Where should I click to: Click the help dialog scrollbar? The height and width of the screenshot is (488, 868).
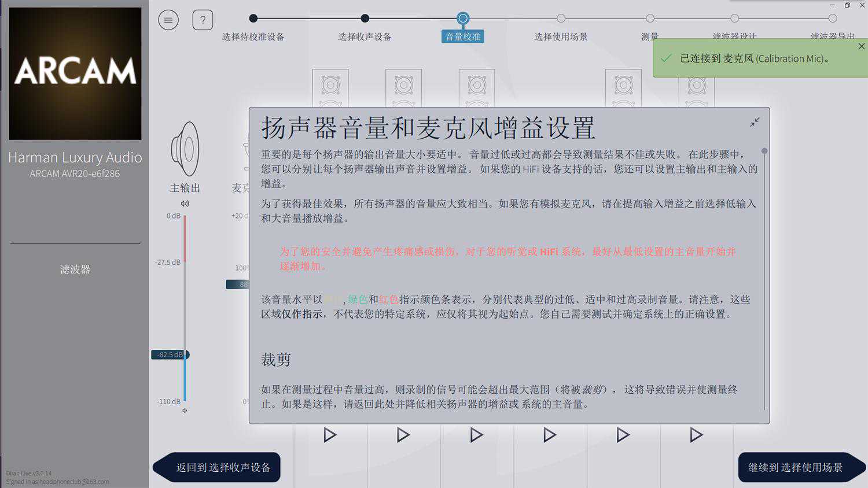[x=764, y=151]
